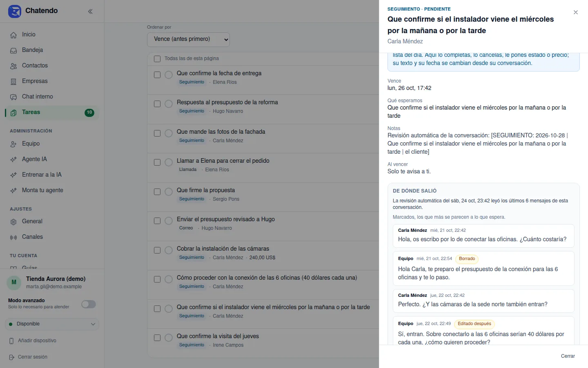Viewport: 588px width, 368px height.
Task: Click the Chatendo logo icon
Action: [x=15, y=11]
